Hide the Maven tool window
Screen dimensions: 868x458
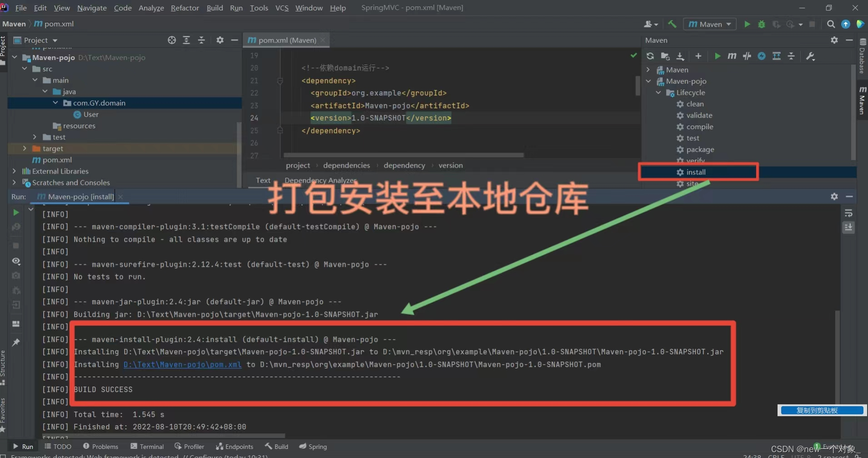pos(849,40)
